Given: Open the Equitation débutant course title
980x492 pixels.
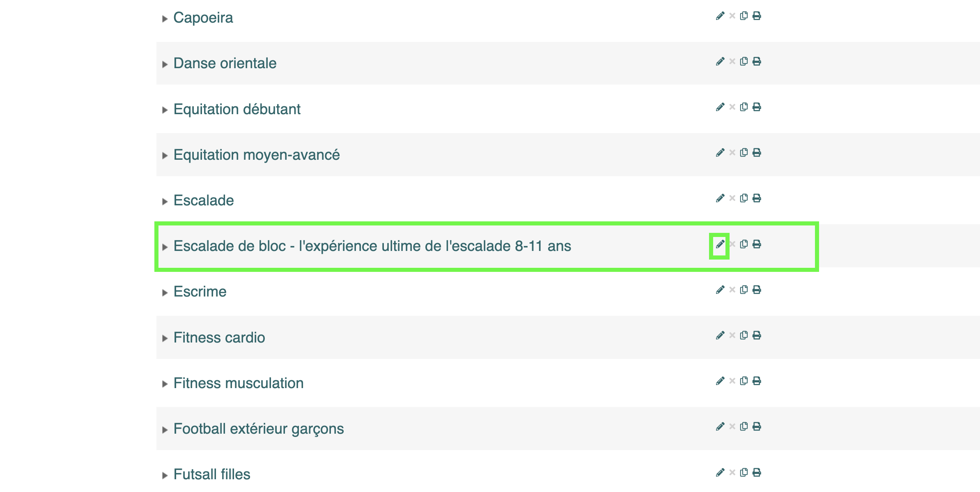Looking at the screenshot, I should tap(237, 109).
